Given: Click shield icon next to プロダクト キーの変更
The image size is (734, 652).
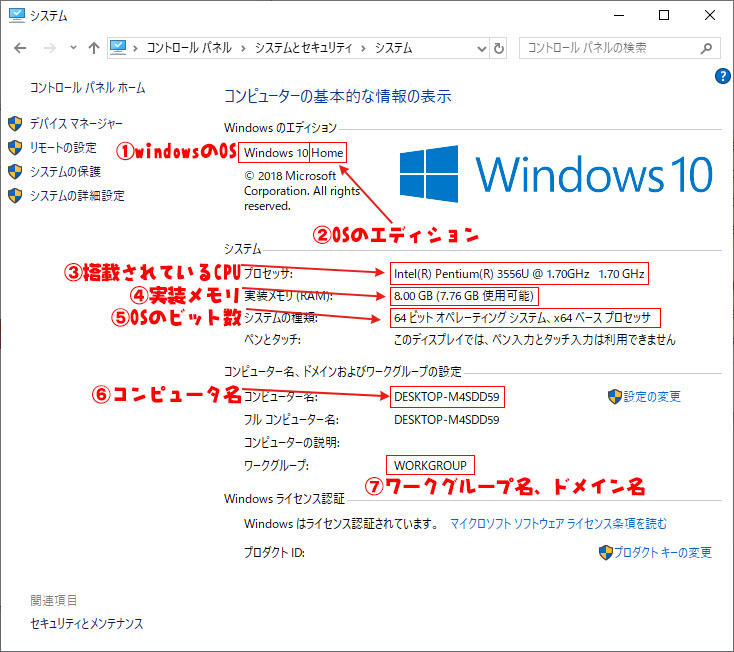Looking at the screenshot, I should point(606,552).
